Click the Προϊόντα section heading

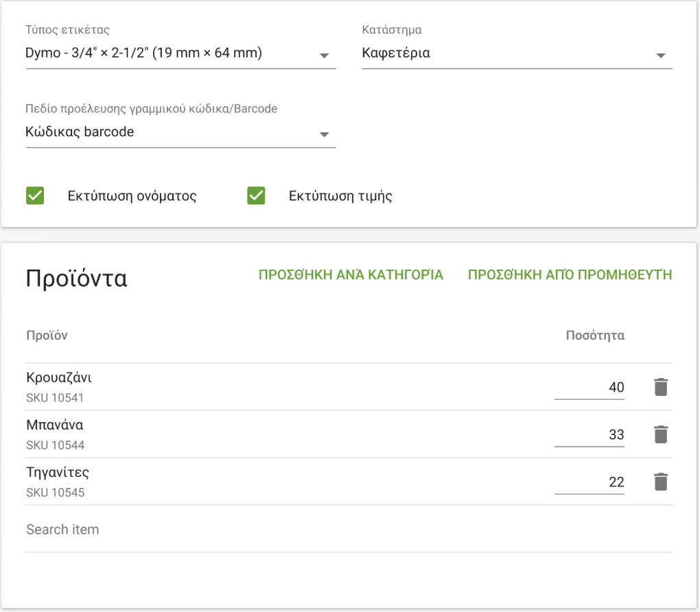(76, 279)
